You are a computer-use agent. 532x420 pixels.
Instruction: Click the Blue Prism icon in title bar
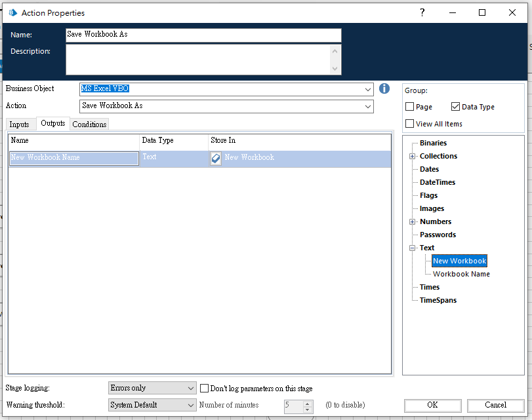[13, 13]
